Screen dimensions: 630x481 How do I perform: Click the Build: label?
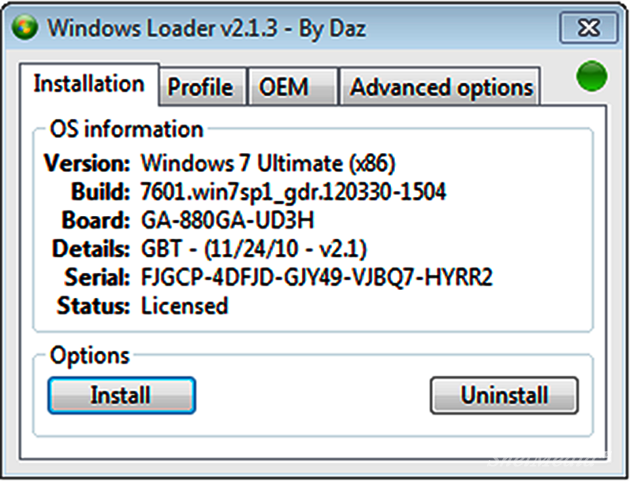[x=100, y=192]
